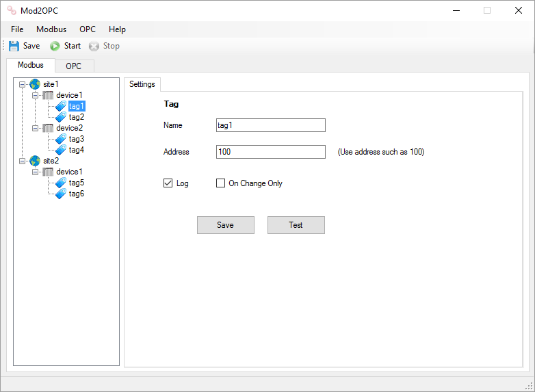Enable the On Change Only checkbox
The width and height of the screenshot is (535, 392).
[221, 183]
